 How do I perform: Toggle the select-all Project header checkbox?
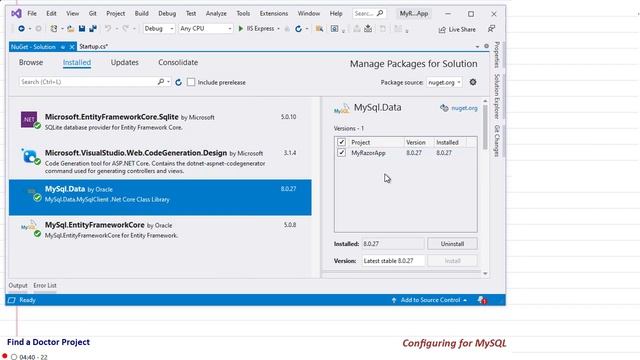(x=341, y=142)
